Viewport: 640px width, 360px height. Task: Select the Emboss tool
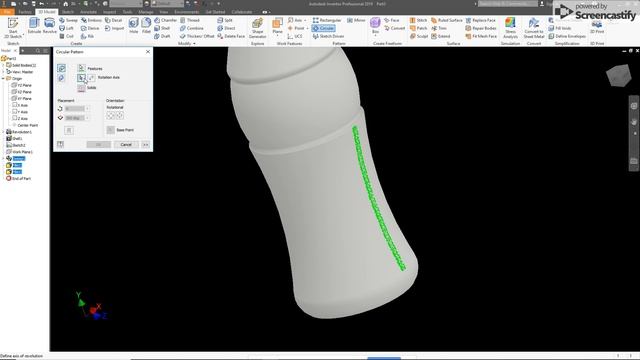[91, 20]
